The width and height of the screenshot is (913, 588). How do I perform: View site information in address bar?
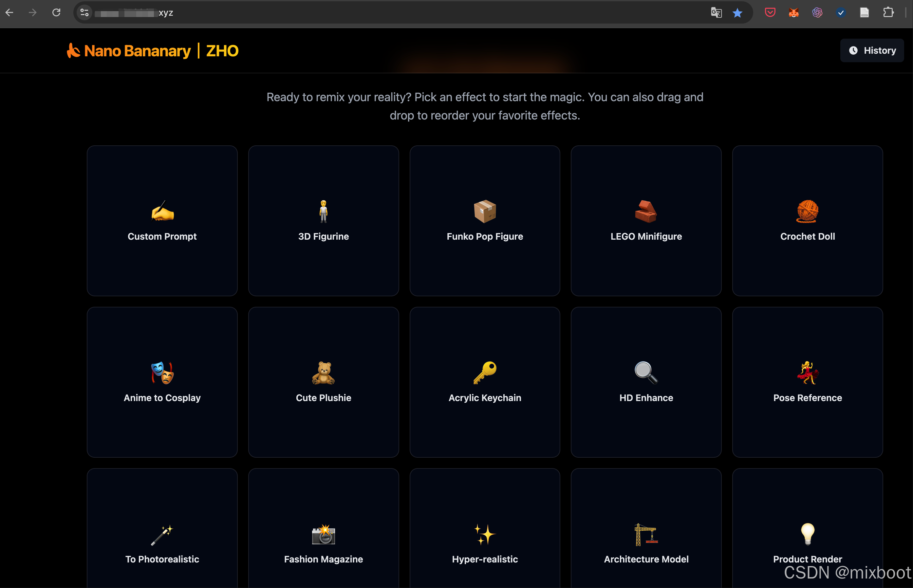point(84,12)
